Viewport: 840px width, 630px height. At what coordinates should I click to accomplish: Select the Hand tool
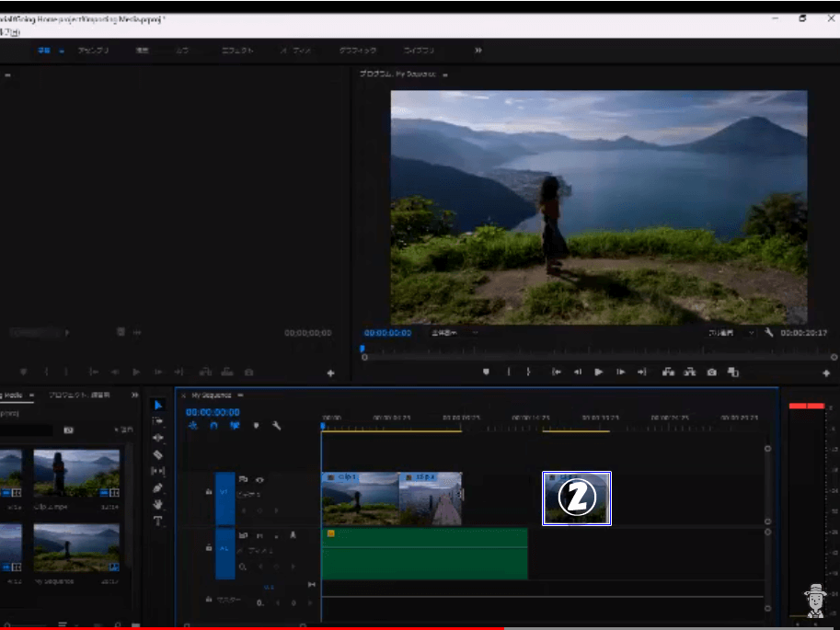(158, 502)
